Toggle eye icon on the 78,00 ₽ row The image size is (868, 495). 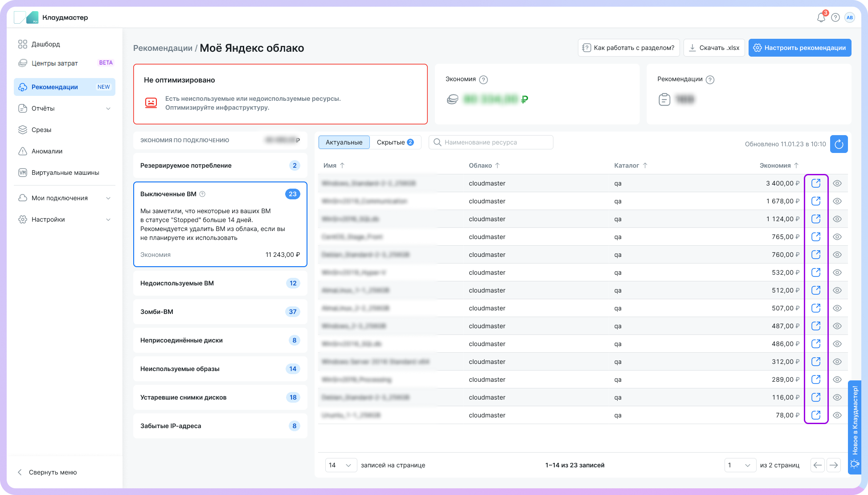point(837,415)
